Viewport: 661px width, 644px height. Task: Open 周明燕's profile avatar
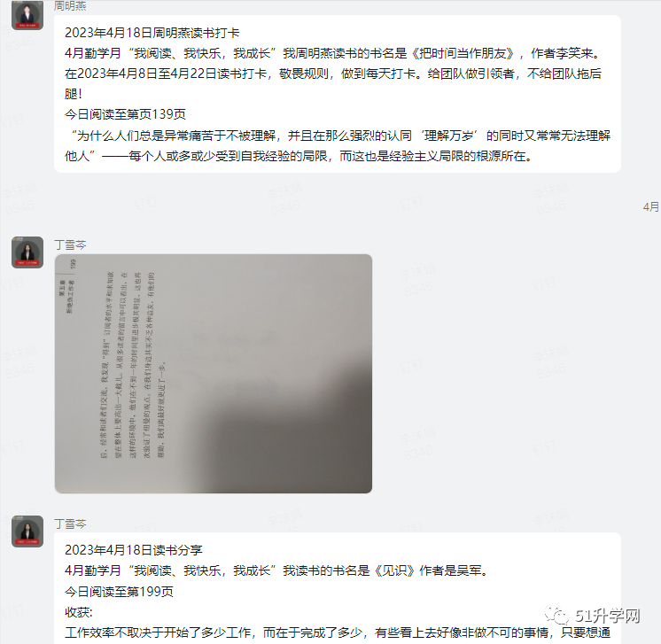point(27,15)
